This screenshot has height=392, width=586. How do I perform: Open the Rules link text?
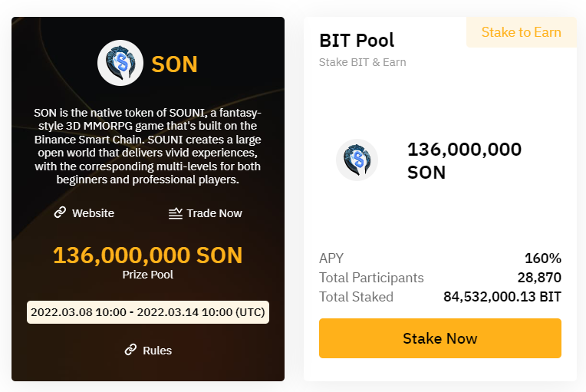[x=157, y=351]
